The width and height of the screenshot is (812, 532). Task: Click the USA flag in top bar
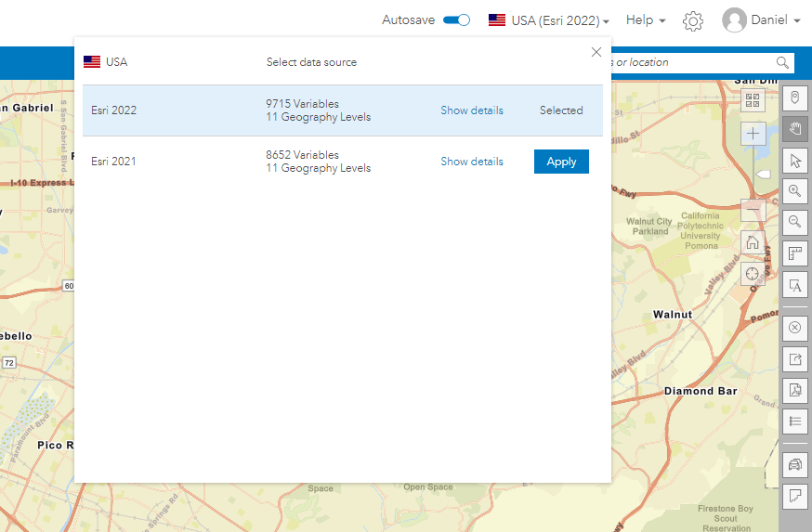[x=497, y=20]
